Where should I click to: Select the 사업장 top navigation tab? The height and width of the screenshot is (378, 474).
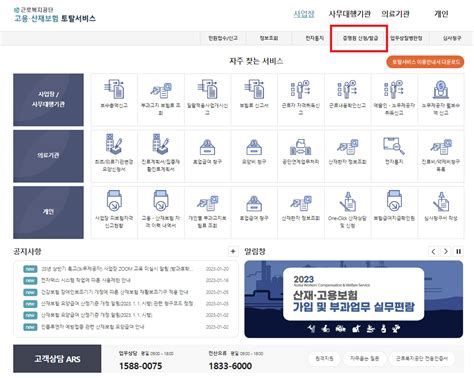304,14
